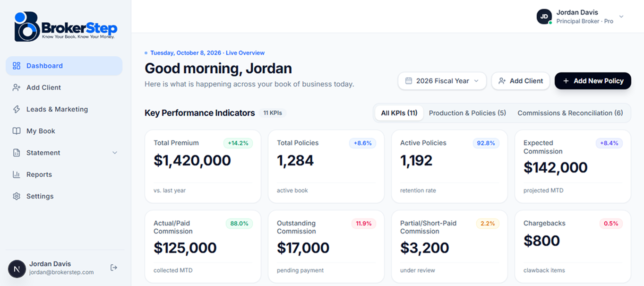Click the Add Client person icon in sidebar
The image size is (644, 286).
17,87
